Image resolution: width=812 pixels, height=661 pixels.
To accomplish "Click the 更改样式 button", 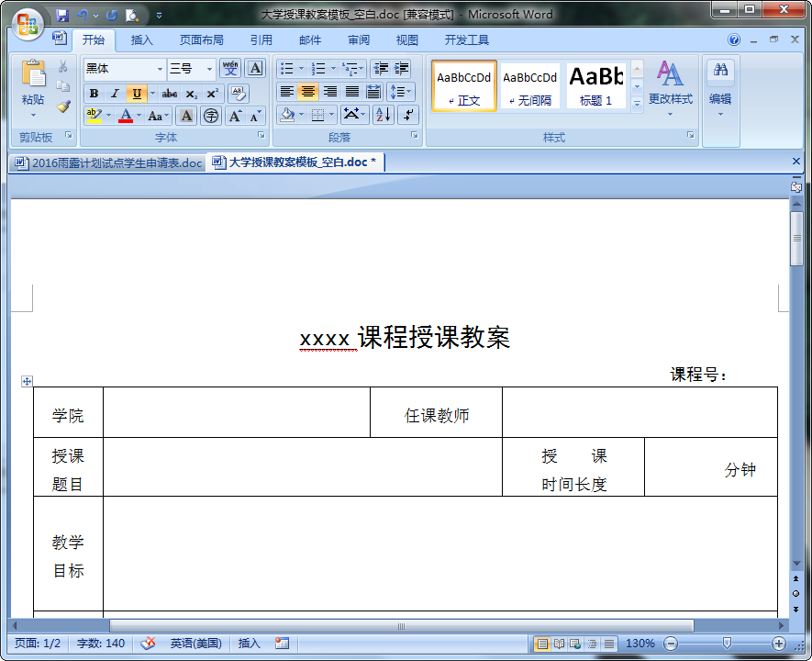I will click(671, 86).
